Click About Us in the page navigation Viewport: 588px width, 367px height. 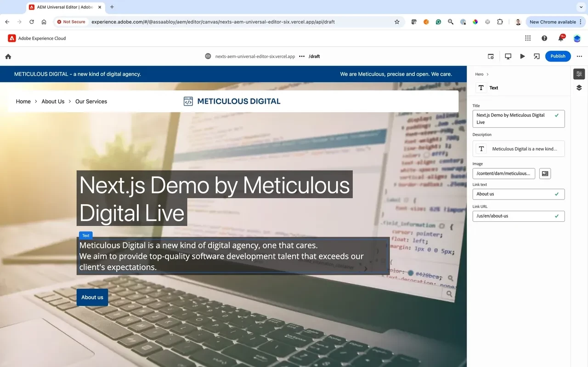click(53, 101)
